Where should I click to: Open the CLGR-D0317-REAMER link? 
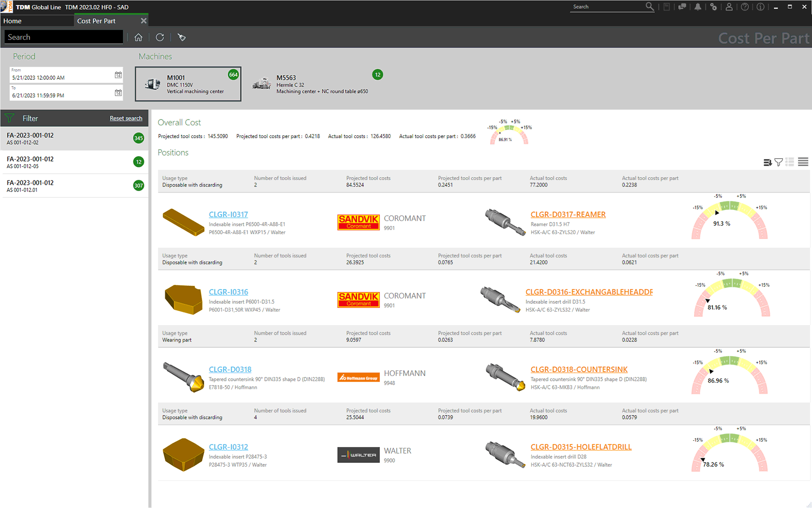568,214
